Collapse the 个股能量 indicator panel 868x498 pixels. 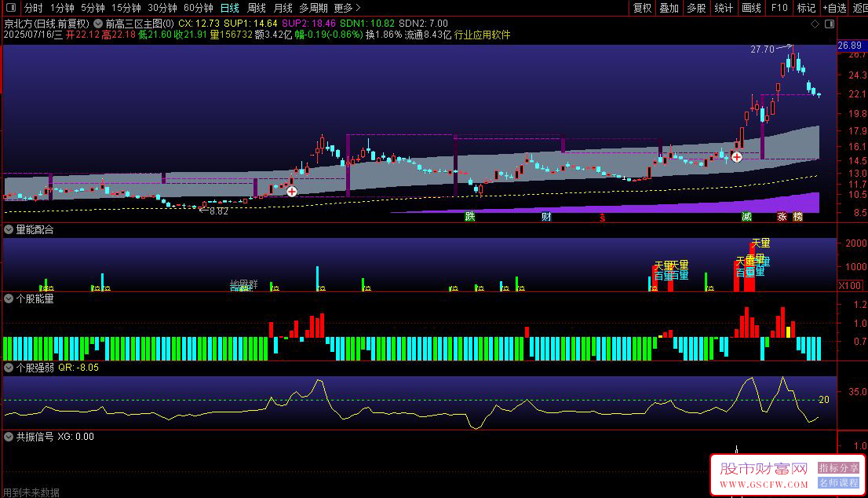[x=9, y=298]
